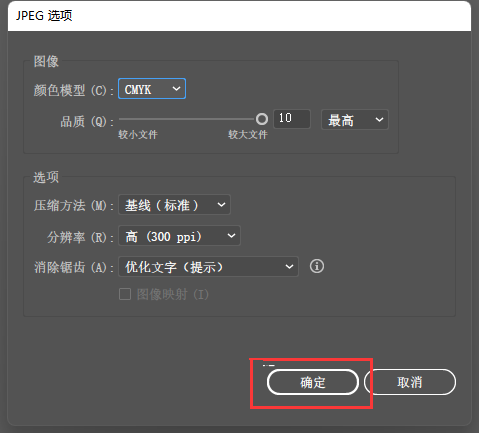
Task: Toggle the 图像映射 checkbox
Action: click(125, 294)
